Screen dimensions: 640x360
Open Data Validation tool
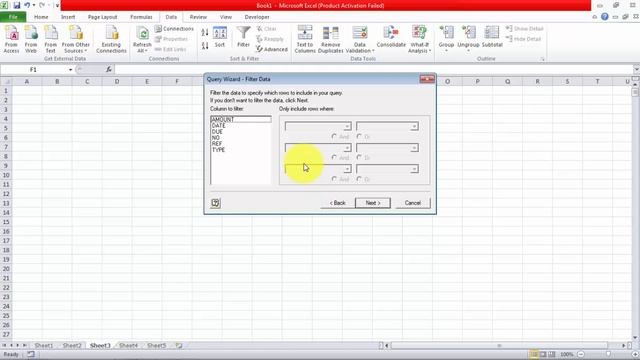tap(360, 39)
